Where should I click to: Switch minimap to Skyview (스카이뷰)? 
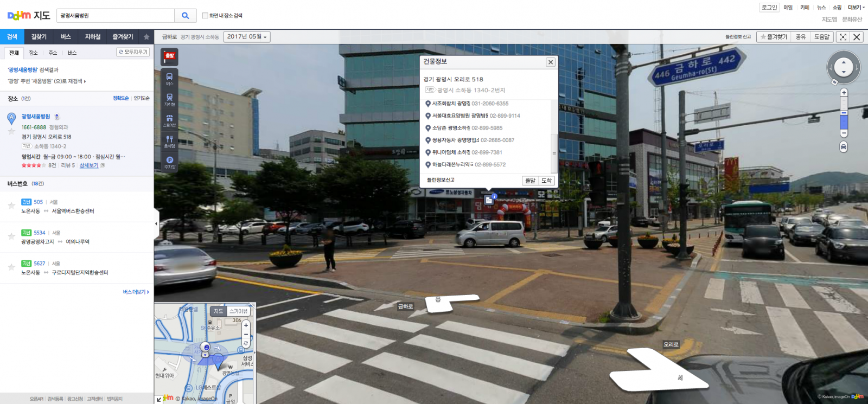tap(238, 311)
